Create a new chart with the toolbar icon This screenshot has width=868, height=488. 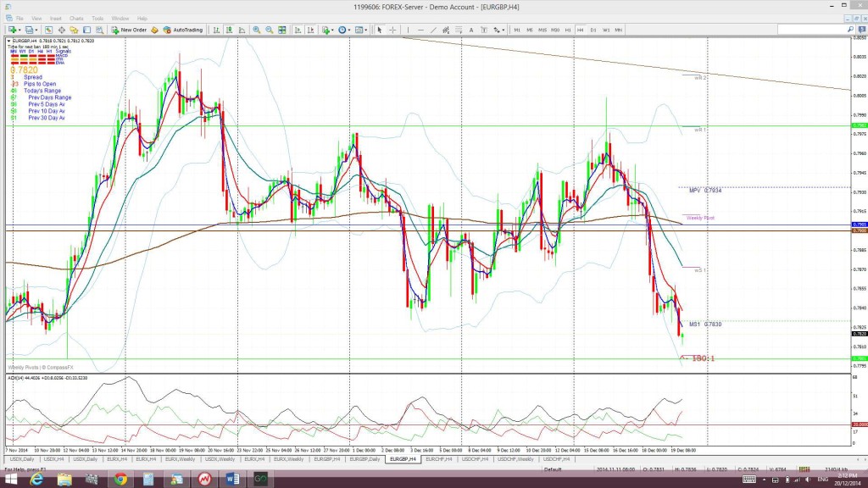11,30
